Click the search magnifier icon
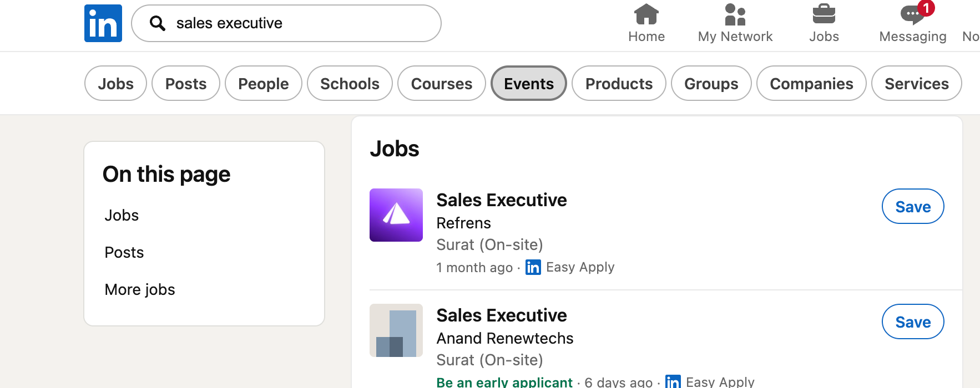Screen dimensions: 980x388 coord(158,23)
